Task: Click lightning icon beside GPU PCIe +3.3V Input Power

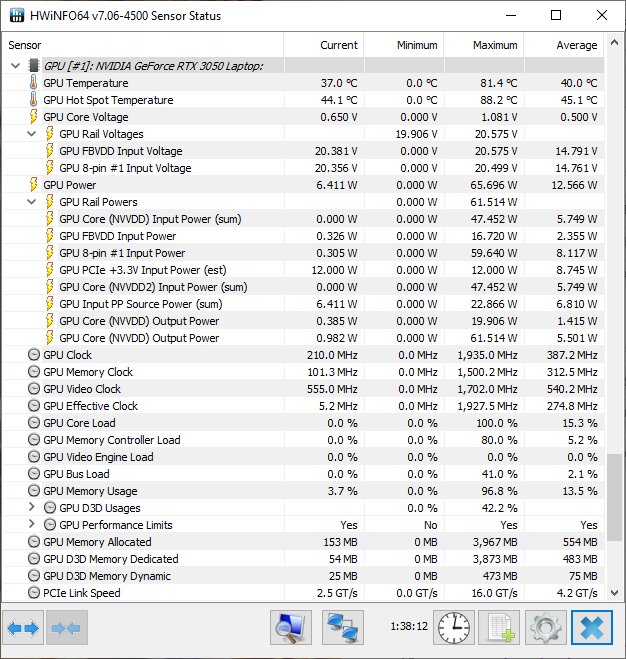Action: (x=49, y=270)
